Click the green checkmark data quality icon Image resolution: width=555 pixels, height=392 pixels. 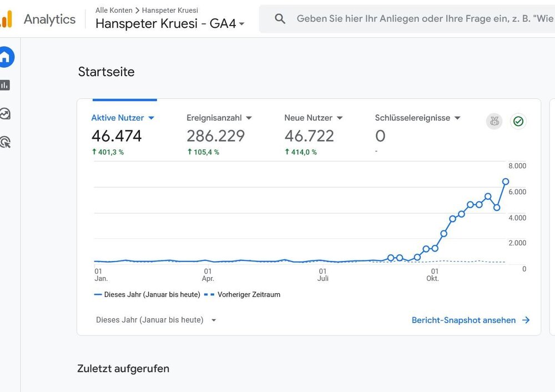click(x=518, y=122)
